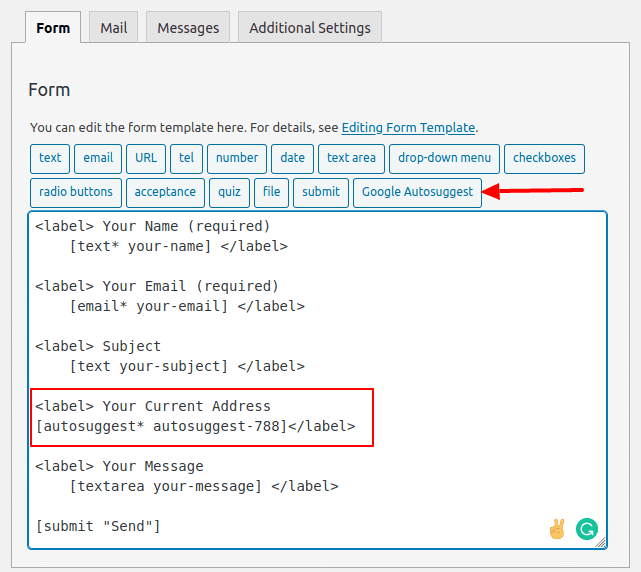641x572 pixels.
Task: Click the '[autosuggest* autosuggest-788]' line
Action: (x=195, y=426)
